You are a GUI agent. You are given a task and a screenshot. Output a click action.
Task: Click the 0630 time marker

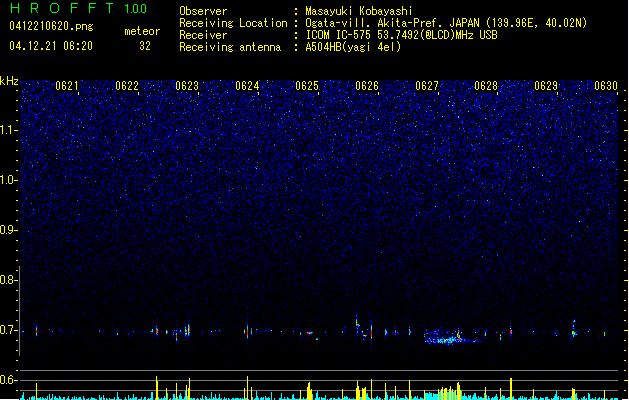click(606, 86)
